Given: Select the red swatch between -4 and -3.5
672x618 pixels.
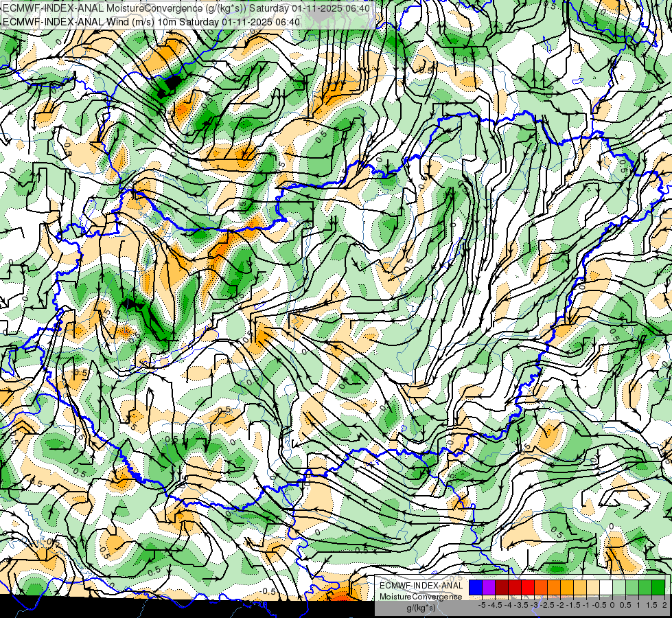Looking at the screenshot, I should (515, 588).
